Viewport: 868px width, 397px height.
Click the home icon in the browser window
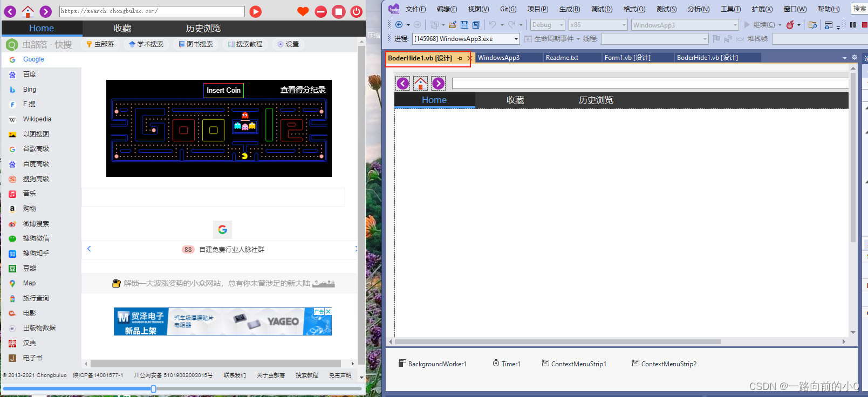coord(28,11)
